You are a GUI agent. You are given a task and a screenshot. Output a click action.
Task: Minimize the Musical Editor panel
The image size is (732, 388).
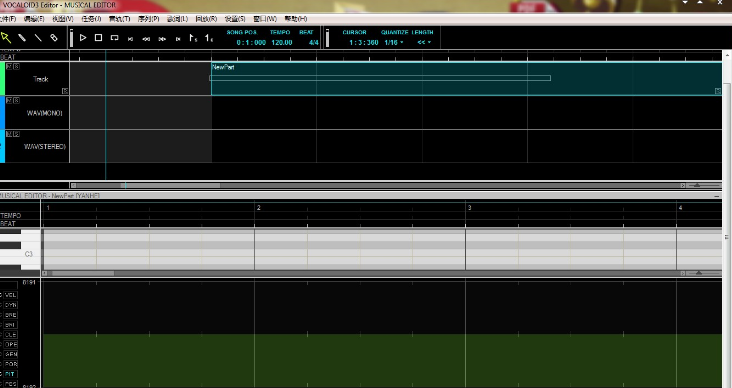pyautogui.click(x=717, y=196)
